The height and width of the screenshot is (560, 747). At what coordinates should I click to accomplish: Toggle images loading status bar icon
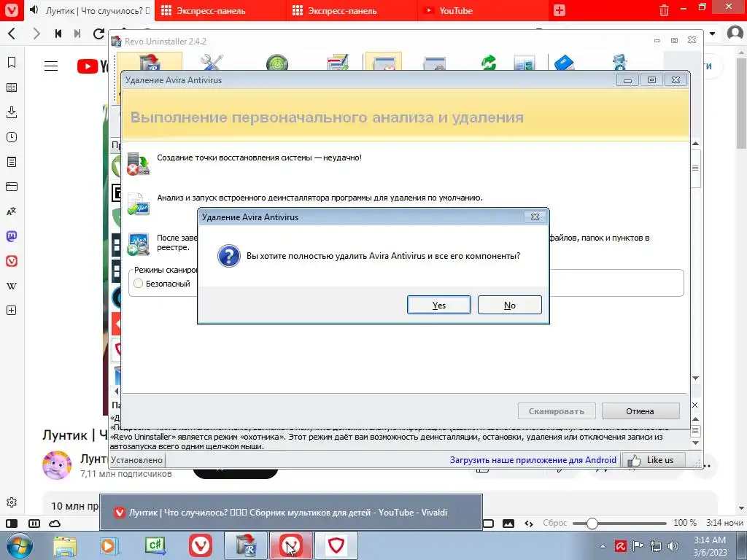pyautogui.click(x=508, y=524)
